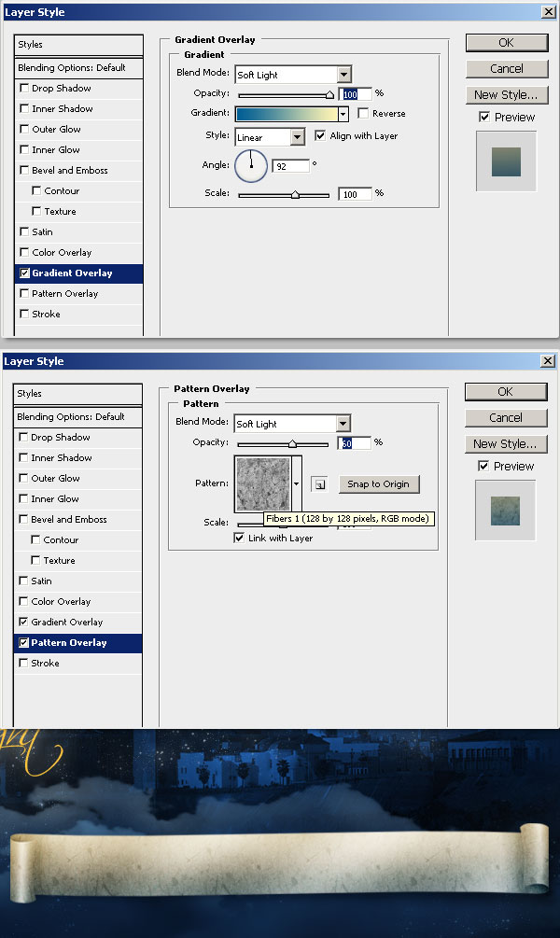560x938 pixels.
Task: Click Snap to Origin button
Action: click(x=379, y=484)
